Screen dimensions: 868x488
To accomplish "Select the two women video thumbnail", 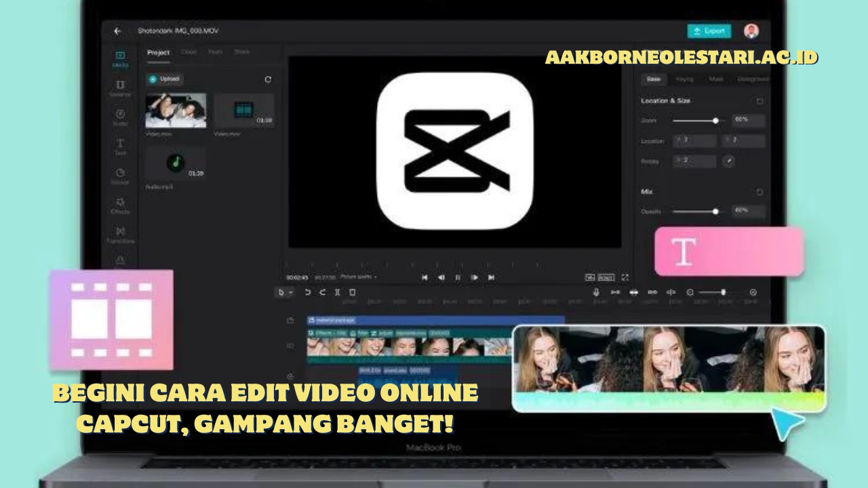I will [x=176, y=111].
